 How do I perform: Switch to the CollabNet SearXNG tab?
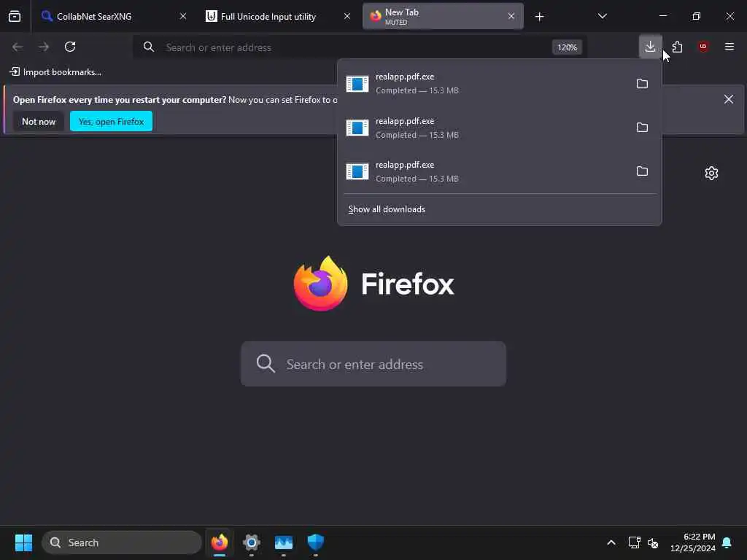[x=112, y=16]
